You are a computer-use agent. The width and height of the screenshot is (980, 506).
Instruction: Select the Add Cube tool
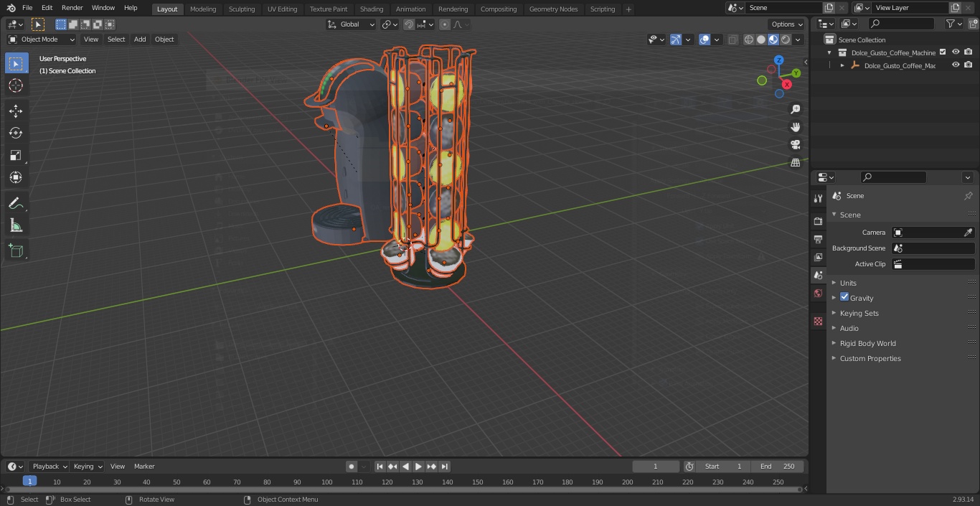[x=16, y=251]
